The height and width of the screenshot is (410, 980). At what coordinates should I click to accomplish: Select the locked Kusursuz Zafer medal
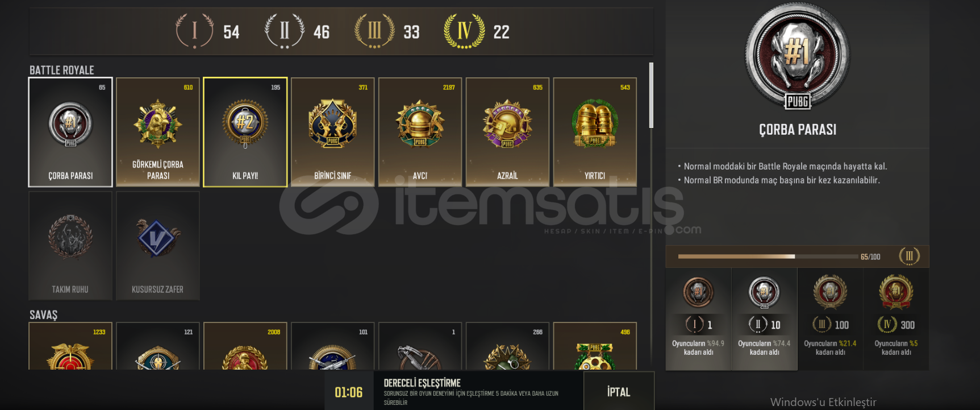point(158,245)
